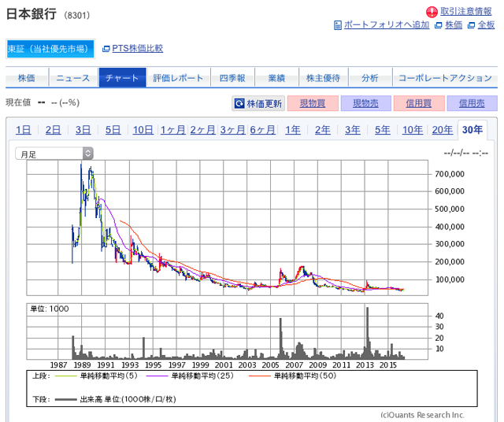Click the window icon before 株価 link
Screen dimensions: 504x422
(439, 25)
